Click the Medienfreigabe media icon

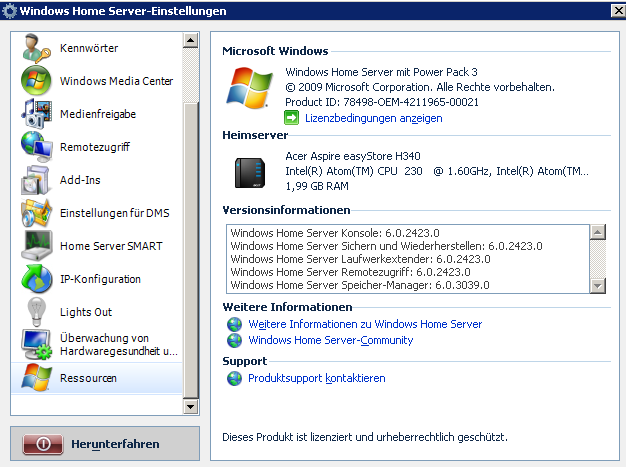click(x=37, y=114)
